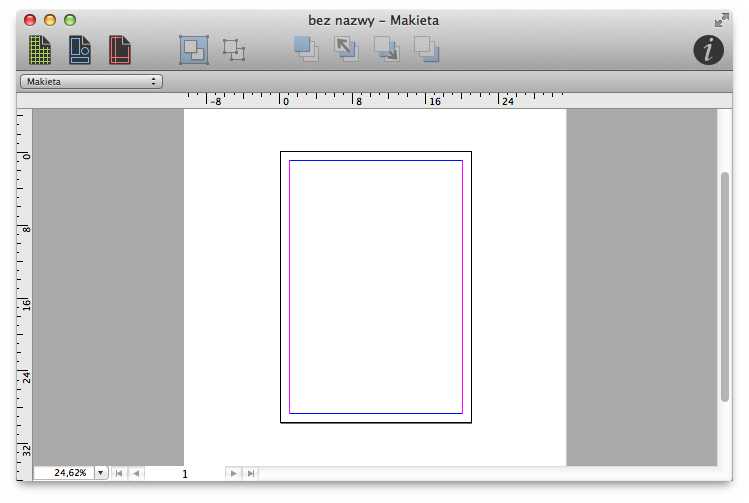Go to the previous page button
The width and height of the screenshot is (749, 503).
click(x=136, y=473)
